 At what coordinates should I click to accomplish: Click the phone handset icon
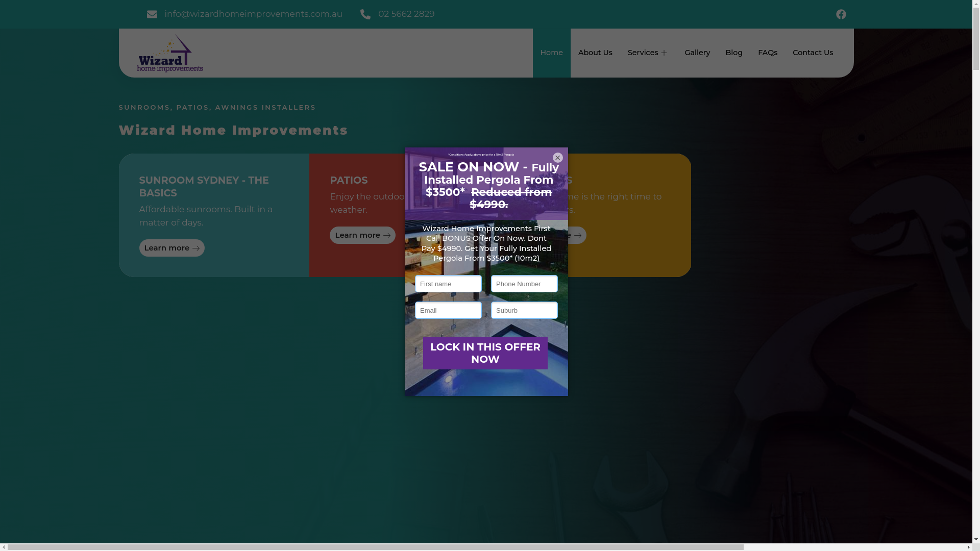365,14
